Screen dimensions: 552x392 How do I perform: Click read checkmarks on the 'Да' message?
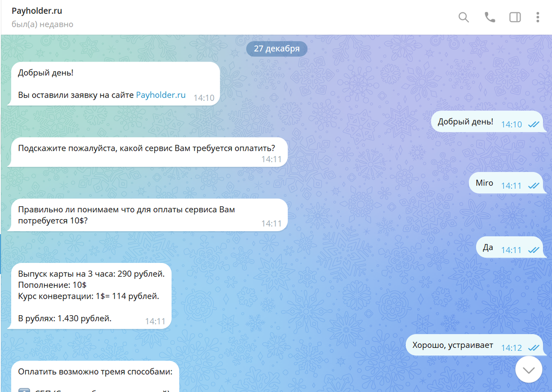click(534, 250)
